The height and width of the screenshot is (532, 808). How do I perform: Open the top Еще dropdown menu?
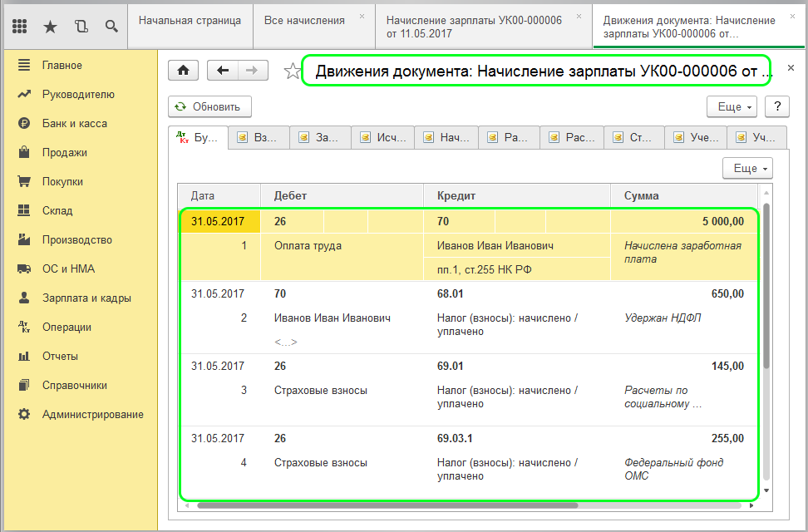point(732,106)
